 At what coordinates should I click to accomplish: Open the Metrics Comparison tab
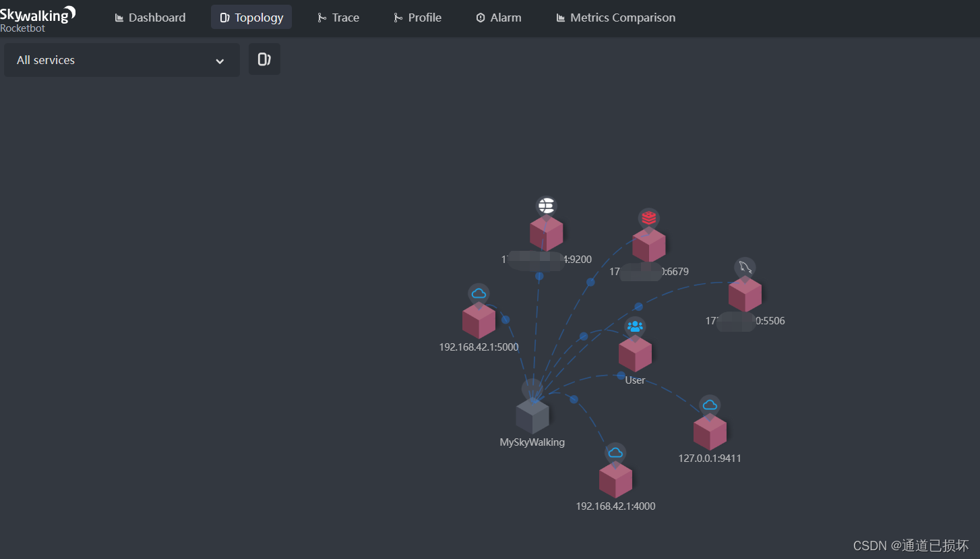616,18
